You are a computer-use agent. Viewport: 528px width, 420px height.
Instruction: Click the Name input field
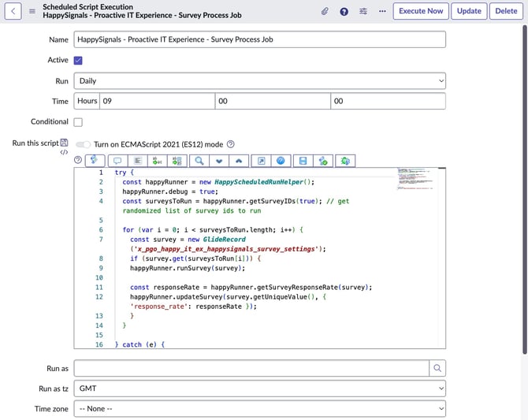[x=259, y=39]
